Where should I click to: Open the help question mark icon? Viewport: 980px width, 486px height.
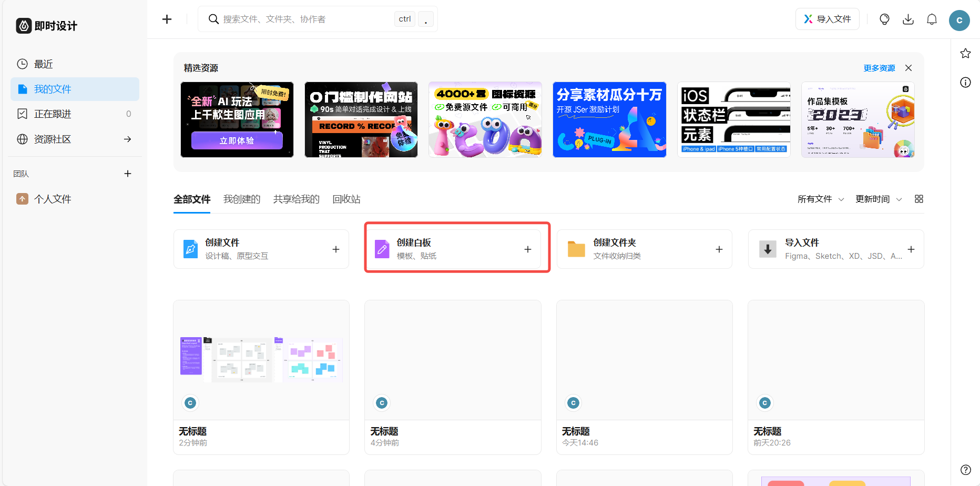[965, 470]
